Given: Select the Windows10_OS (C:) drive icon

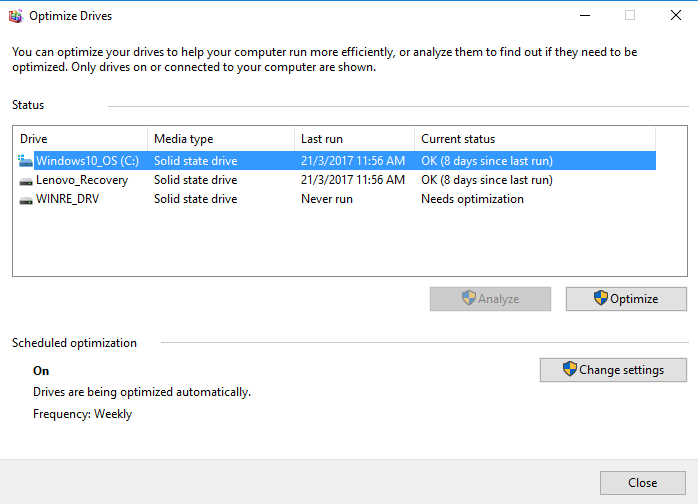Looking at the screenshot, I should (25, 161).
